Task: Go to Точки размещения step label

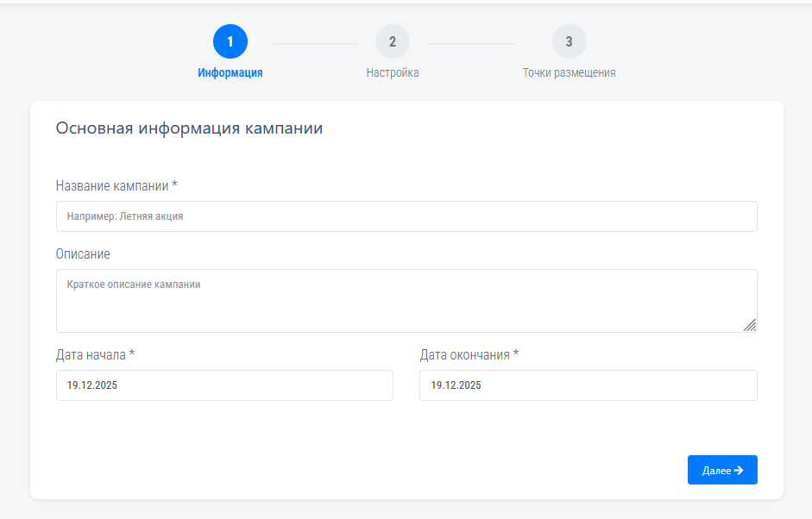Action: pos(569,73)
